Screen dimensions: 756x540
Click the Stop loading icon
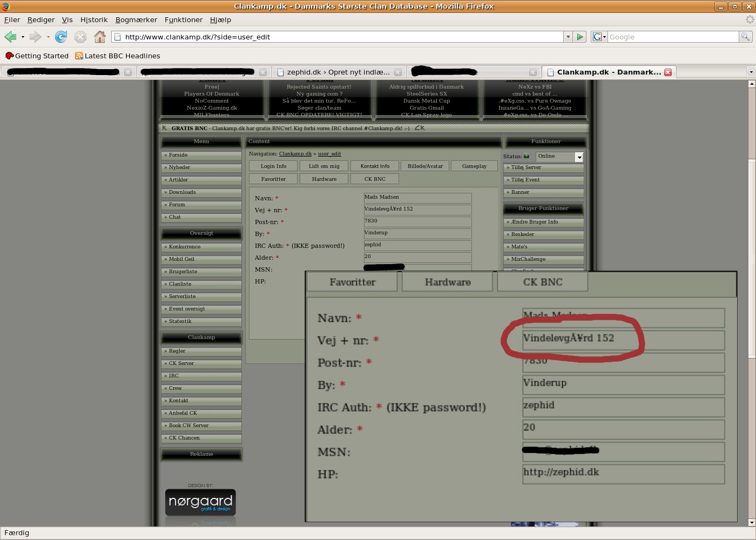(80, 37)
